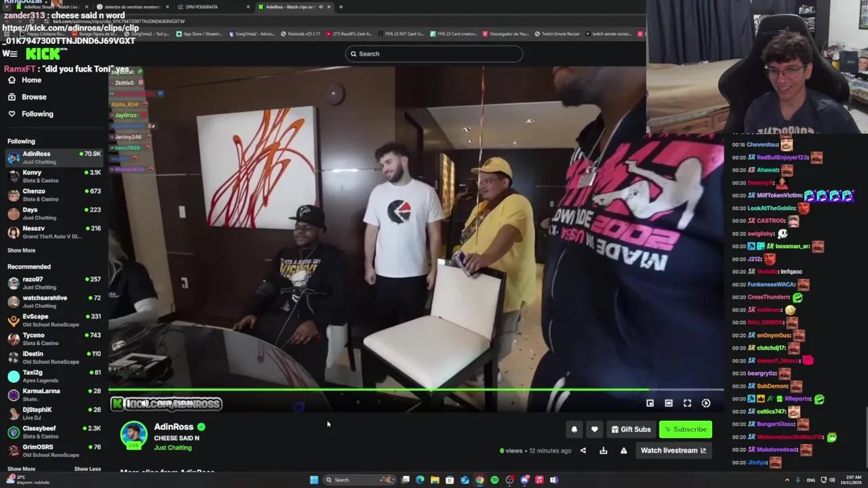Open AdinRoss in the following list

(x=54, y=158)
